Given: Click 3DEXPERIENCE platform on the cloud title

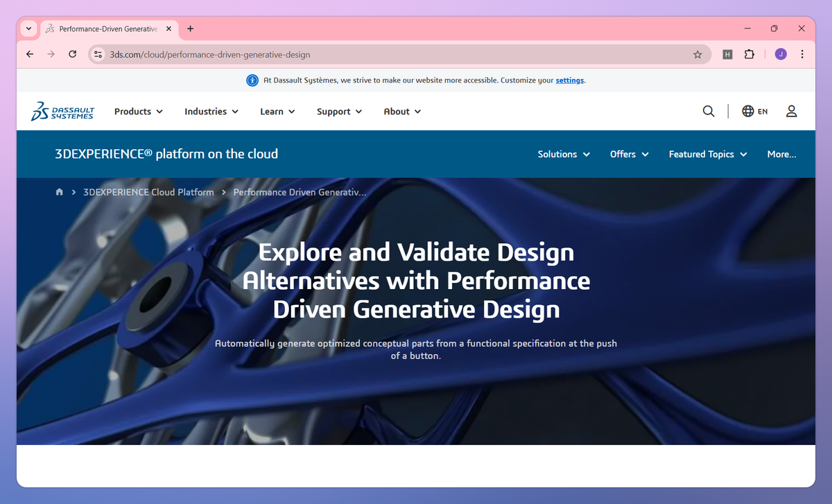Looking at the screenshot, I should [x=166, y=154].
